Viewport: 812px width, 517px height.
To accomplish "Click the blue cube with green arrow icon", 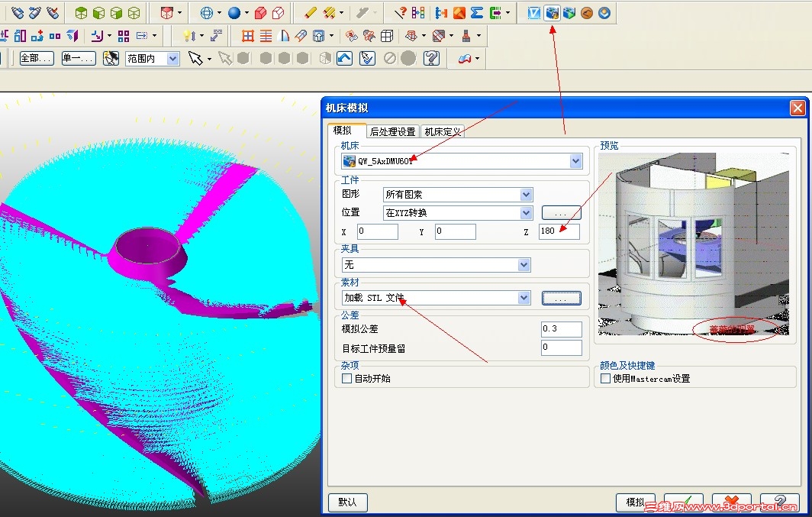I will [x=569, y=13].
